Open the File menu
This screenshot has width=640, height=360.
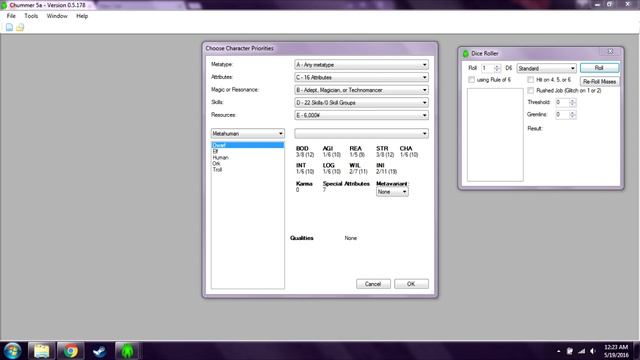pos(11,16)
